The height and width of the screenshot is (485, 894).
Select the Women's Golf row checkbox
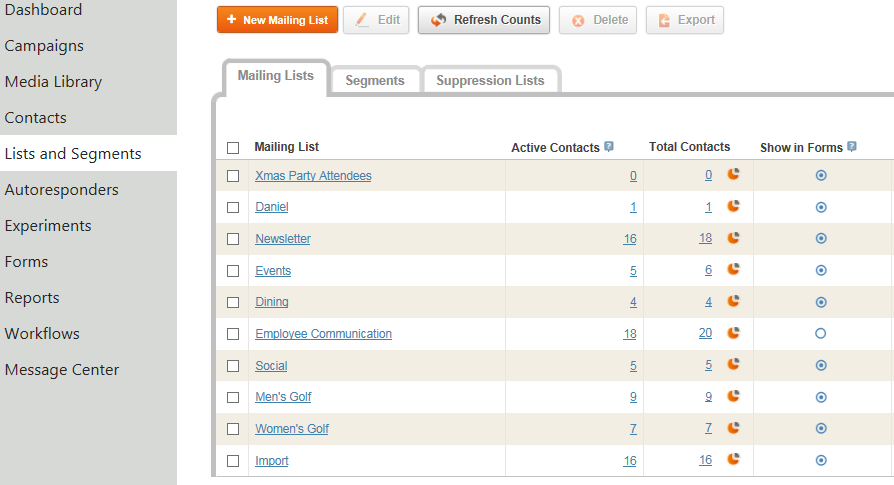[233, 429]
